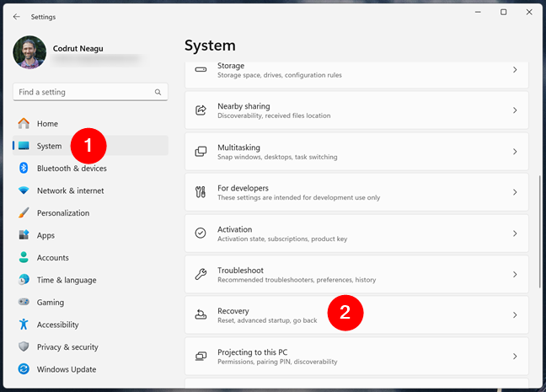Screen dimensions: 546x392
Task: Click the Accounts person icon
Action: (x=24, y=257)
